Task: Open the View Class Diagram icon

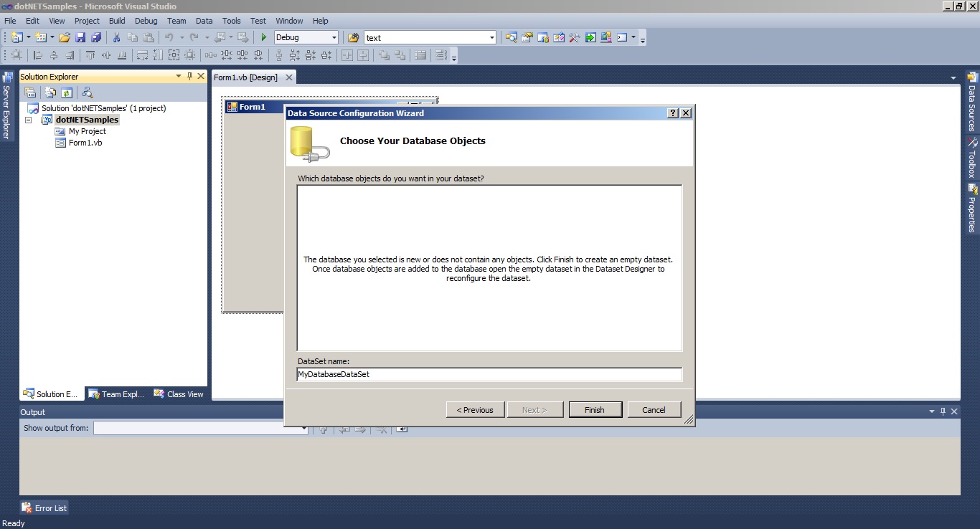Action: [x=88, y=92]
